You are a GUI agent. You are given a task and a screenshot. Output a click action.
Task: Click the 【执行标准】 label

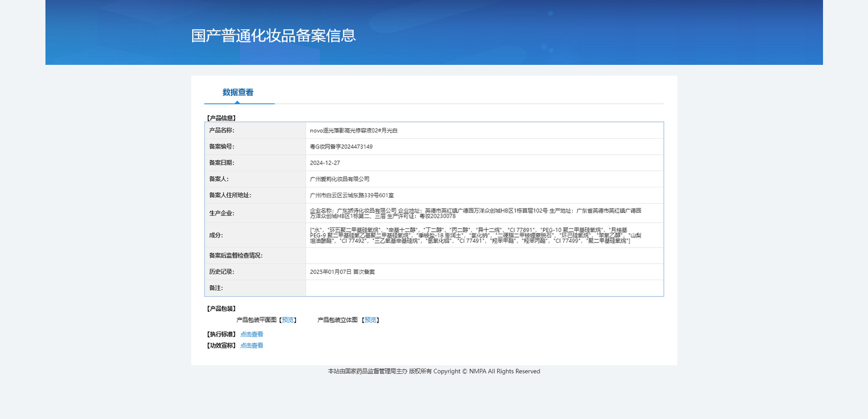click(x=222, y=334)
